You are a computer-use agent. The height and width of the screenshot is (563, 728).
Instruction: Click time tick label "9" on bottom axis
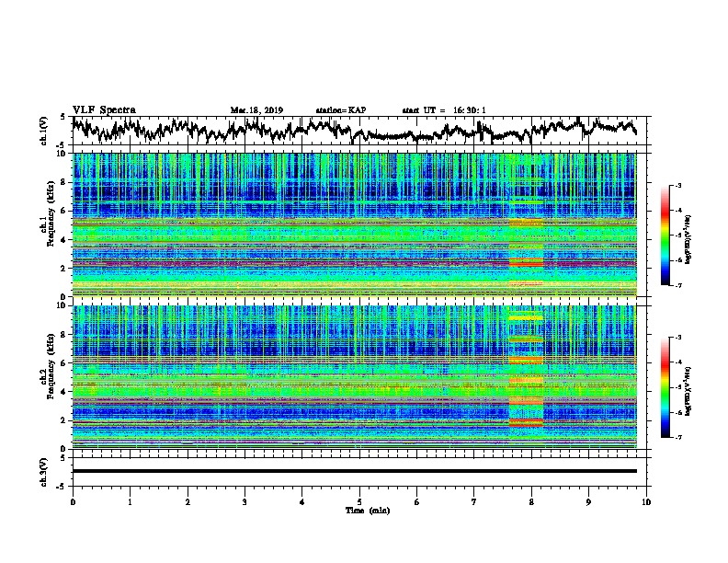pyautogui.click(x=588, y=502)
